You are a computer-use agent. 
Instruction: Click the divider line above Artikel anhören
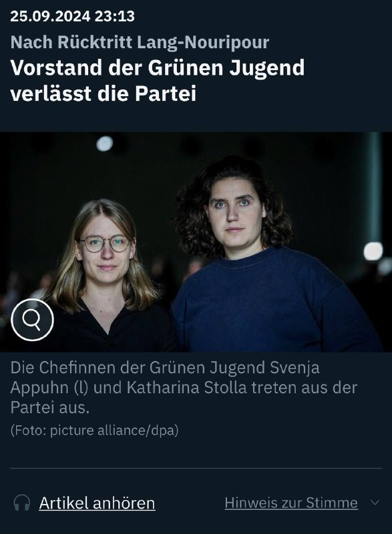click(x=196, y=469)
